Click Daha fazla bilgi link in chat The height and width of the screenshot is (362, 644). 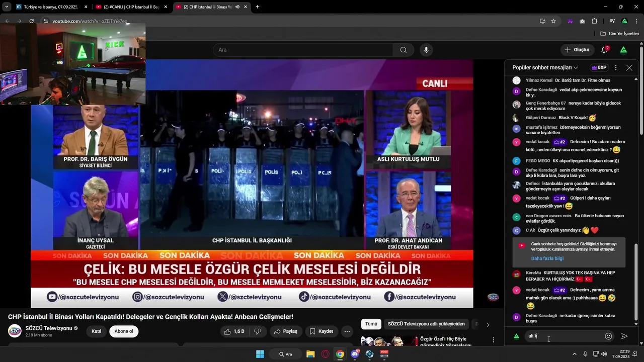(547, 258)
